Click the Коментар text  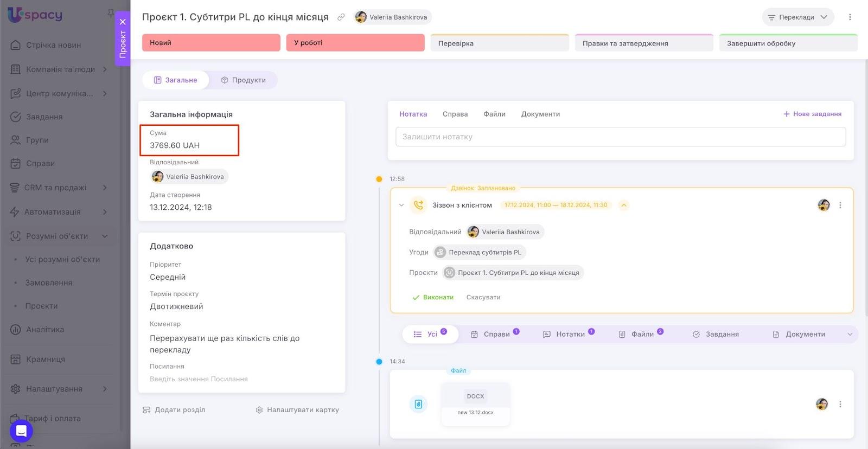coord(225,344)
